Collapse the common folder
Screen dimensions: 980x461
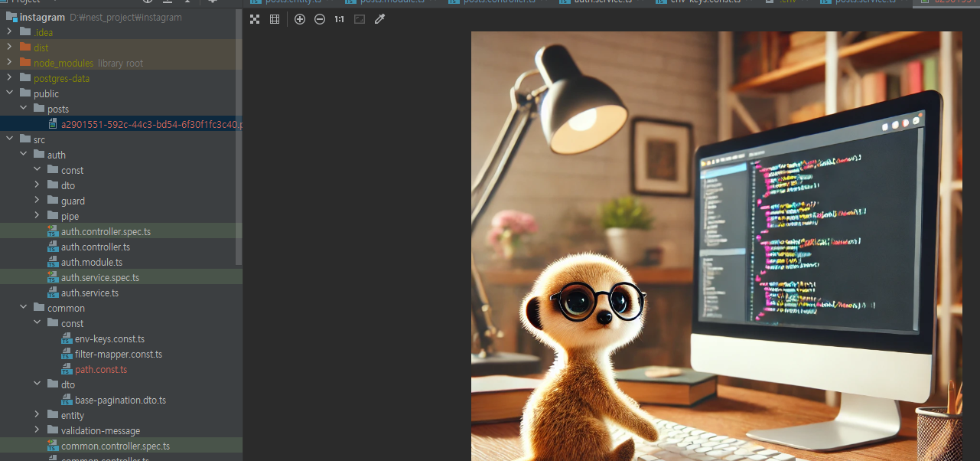pos(23,308)
